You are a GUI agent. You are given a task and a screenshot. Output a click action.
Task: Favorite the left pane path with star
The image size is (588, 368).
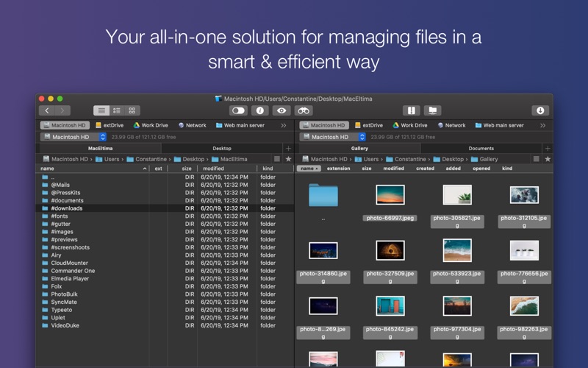pos(288,159)
